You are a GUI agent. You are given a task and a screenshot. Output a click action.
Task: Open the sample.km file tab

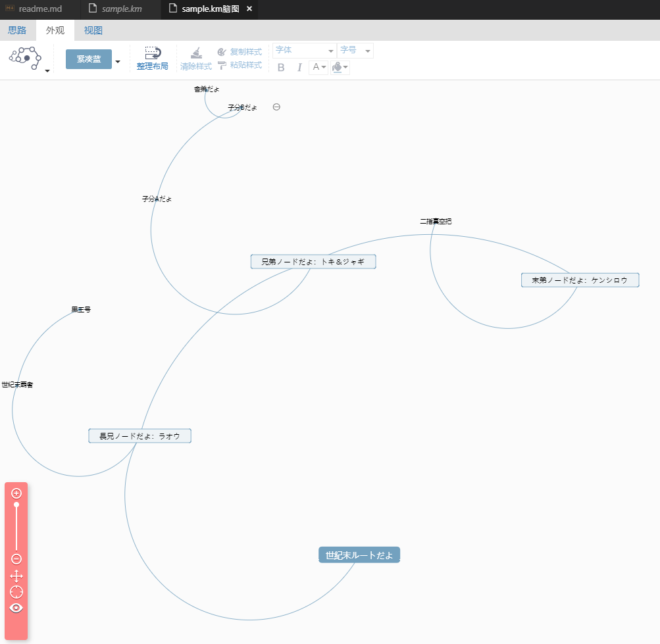click(120, 9)
